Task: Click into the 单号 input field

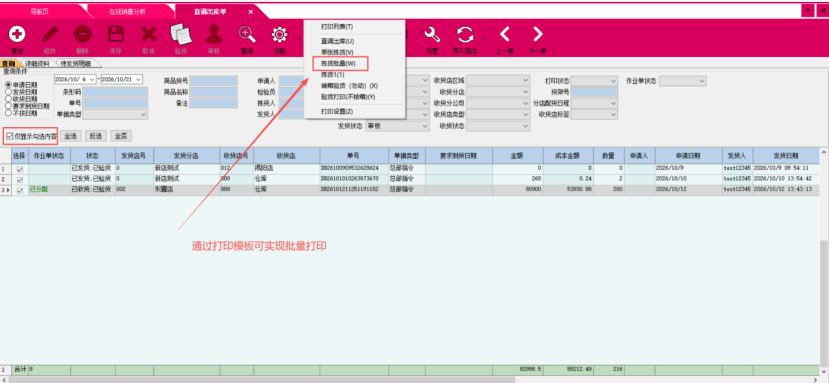Action: 115,103
